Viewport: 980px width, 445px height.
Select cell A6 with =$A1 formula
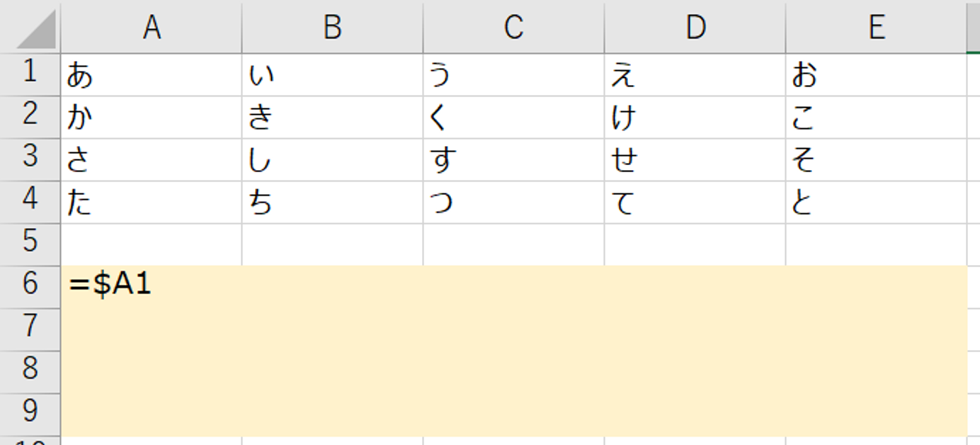(x=151, y=287)
